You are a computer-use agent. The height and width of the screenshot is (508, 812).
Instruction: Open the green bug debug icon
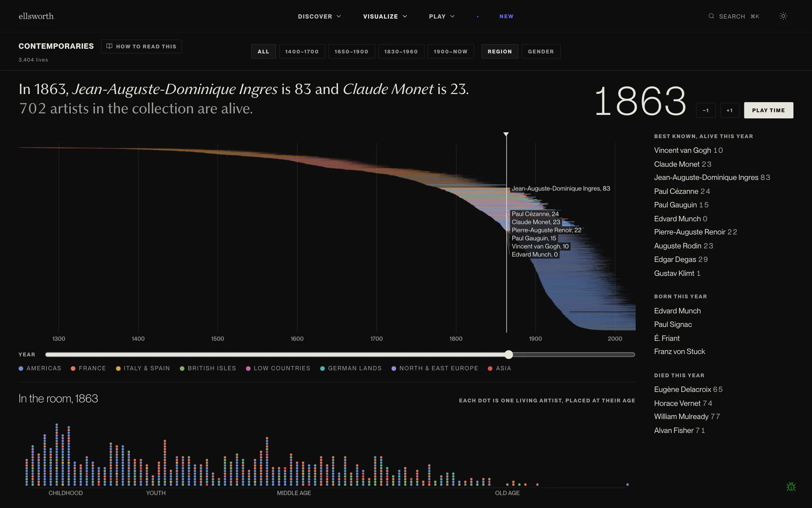[791, 487]
